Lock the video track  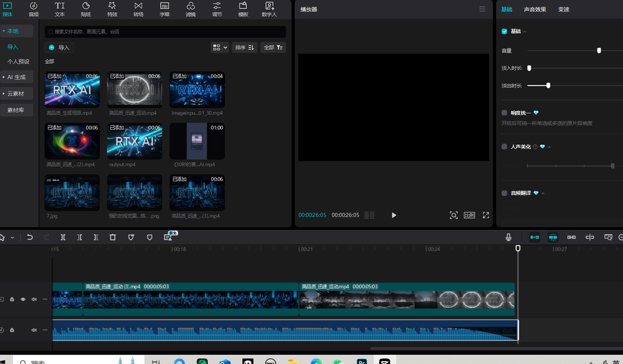[12, 299]
